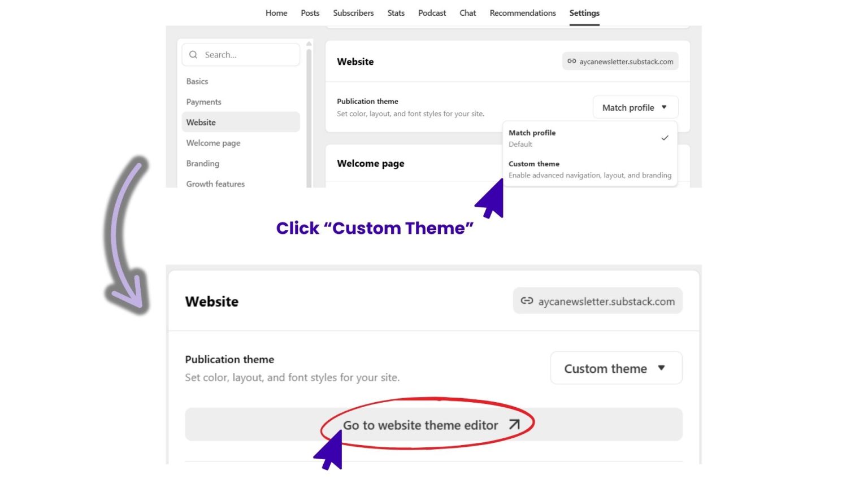
Task: Switch to the Settings tab
Action: click(584, 12)
